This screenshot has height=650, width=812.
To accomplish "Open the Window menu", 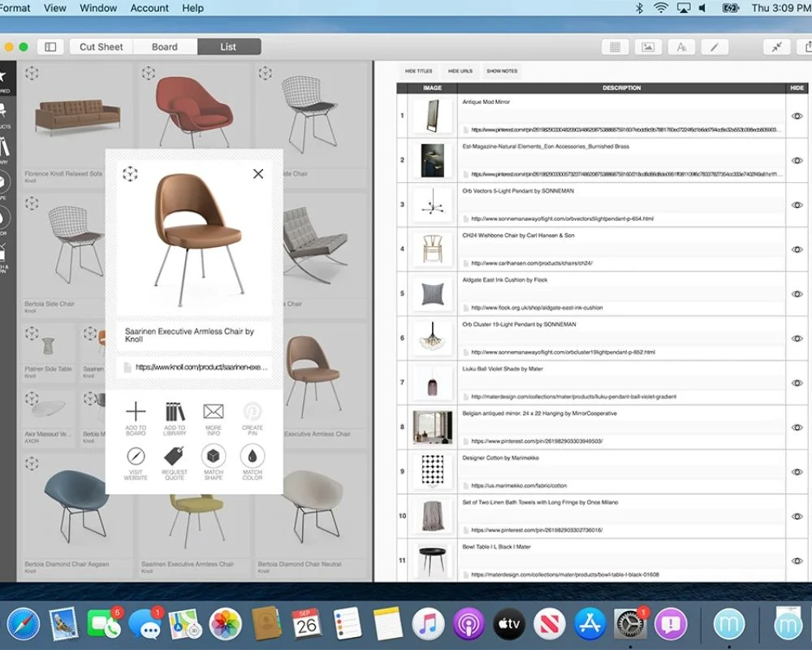I will [98, 8].
